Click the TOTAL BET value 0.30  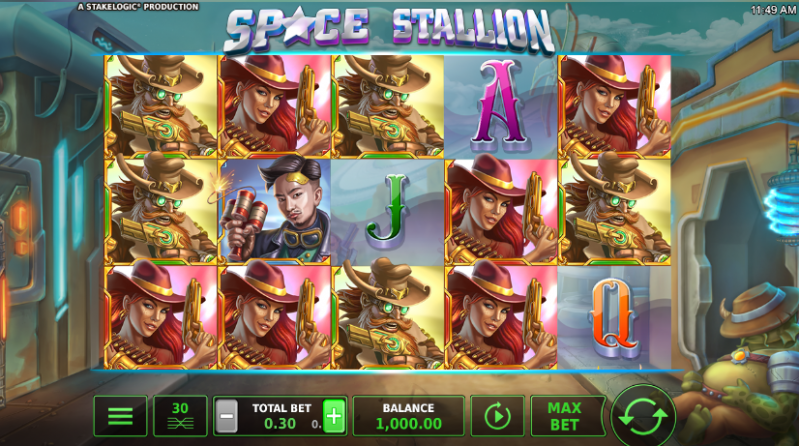coord(280,424)
